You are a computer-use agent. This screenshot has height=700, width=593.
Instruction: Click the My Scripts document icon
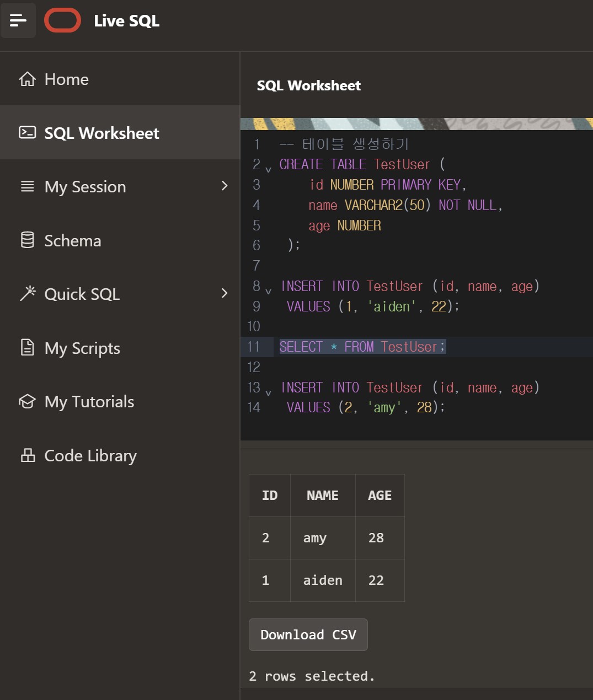28,347
